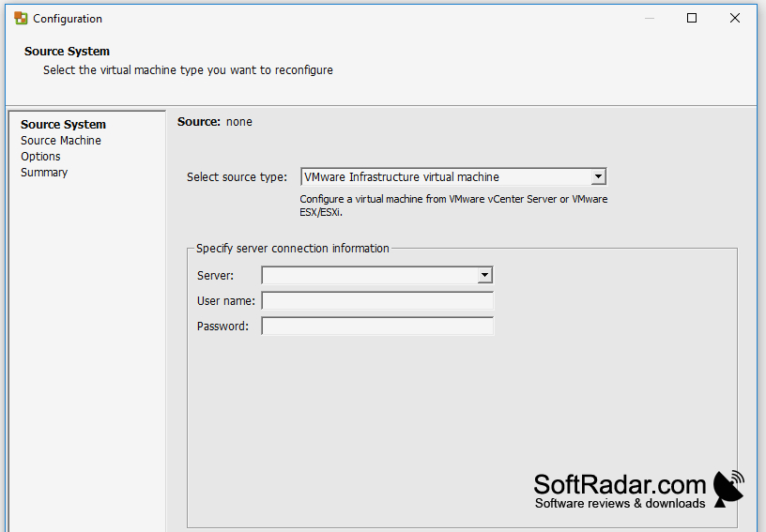Jump to the Options step
Image resolution: width=766 pixels, height=532 pixels.
coord(40,157)
